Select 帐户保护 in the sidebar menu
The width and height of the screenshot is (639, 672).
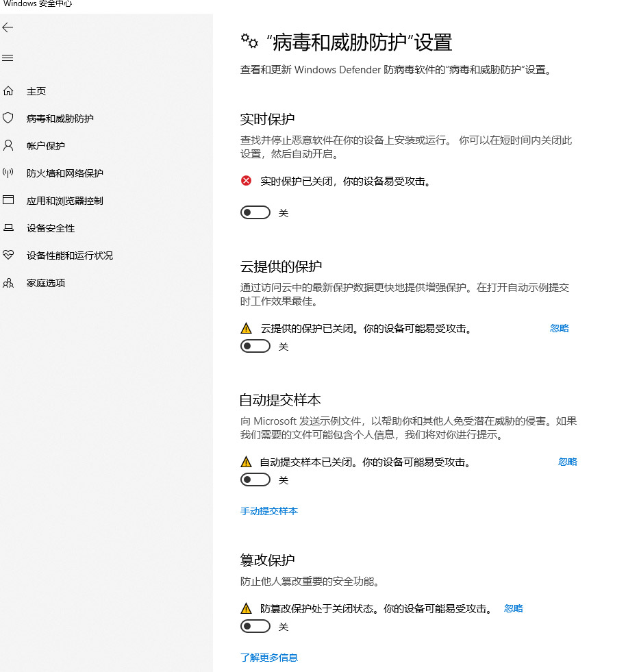[46, 146]
